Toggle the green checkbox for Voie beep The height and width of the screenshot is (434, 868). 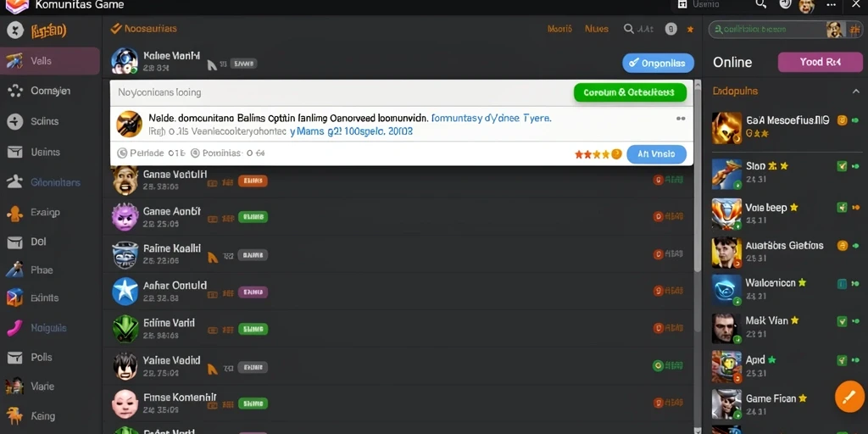tap(842, 208)
